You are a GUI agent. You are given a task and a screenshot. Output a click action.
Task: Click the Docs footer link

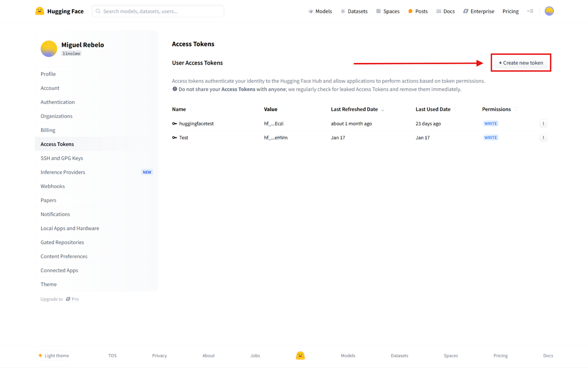548,356
